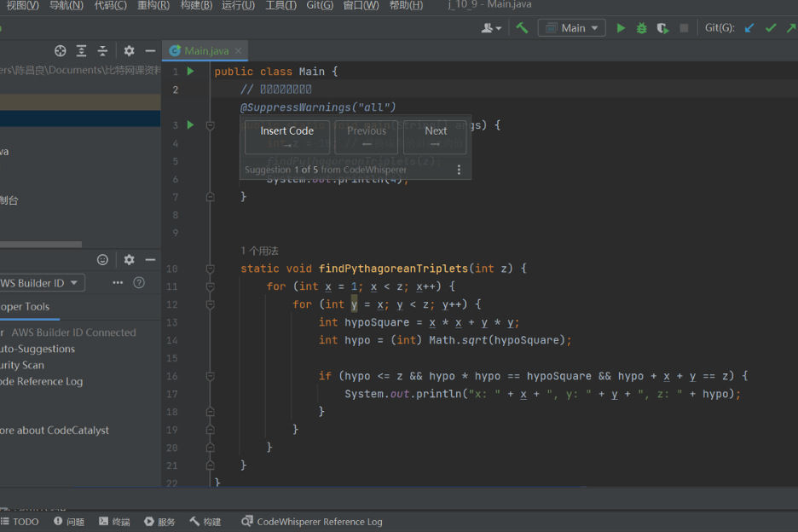Click the Git commit checkmark icon

(771, 28)
